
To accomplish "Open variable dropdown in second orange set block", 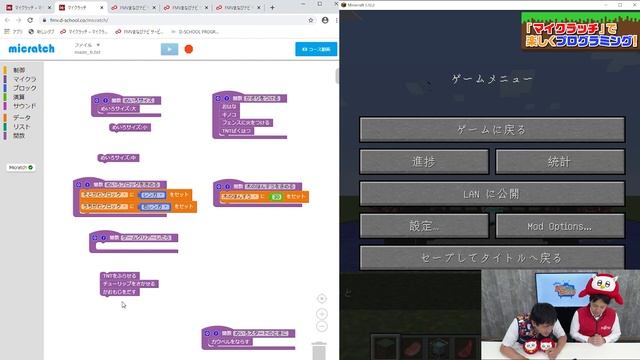I will (104, 207).
